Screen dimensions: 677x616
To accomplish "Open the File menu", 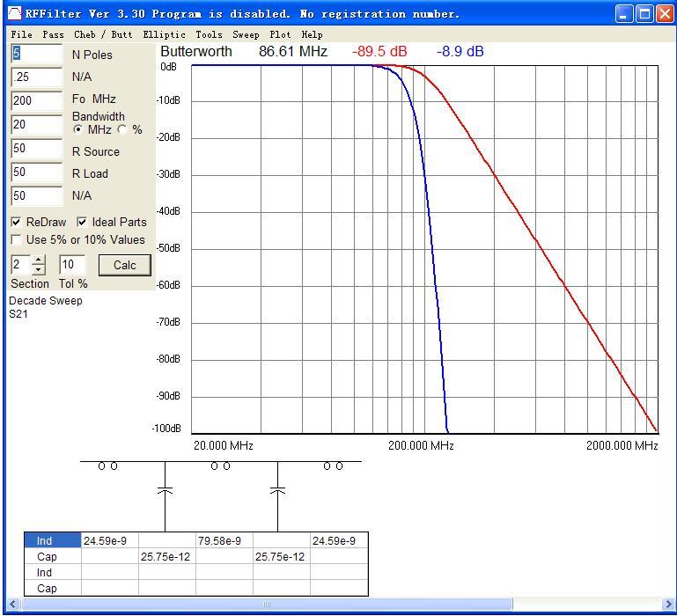I will click(x=22, y=34).
